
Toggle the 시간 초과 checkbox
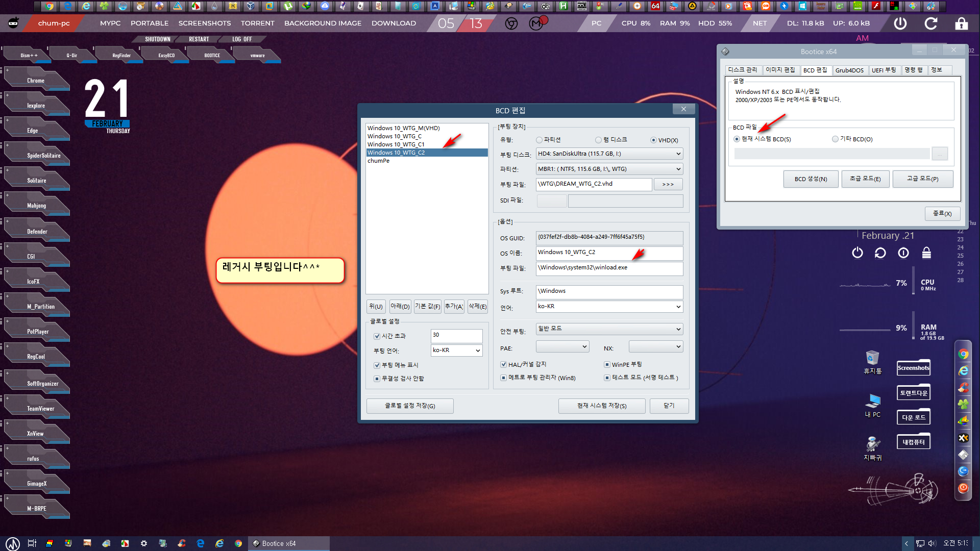(x=377, y=336)
